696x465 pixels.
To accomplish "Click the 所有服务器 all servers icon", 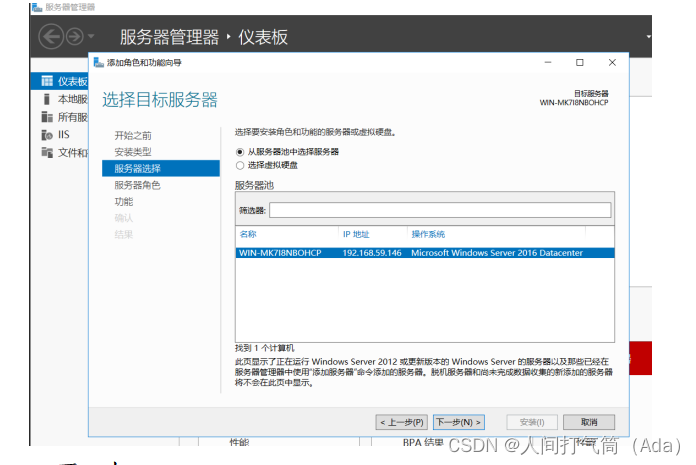I will click(46, 117).
